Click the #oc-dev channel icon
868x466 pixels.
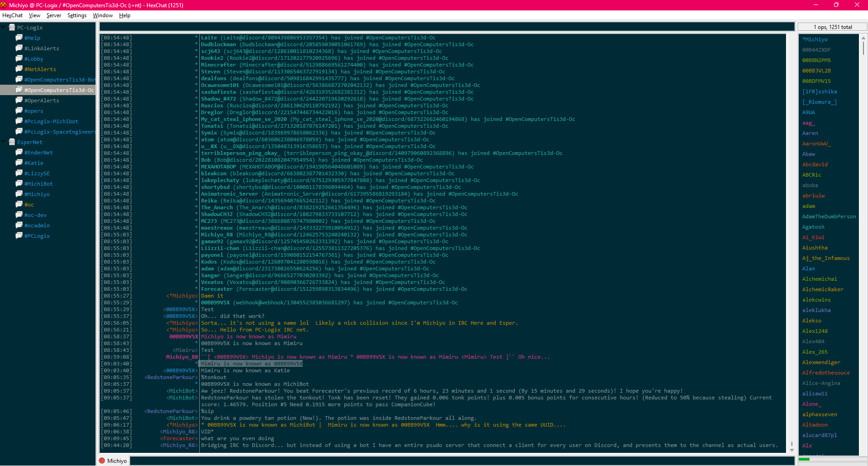point(19,215)
